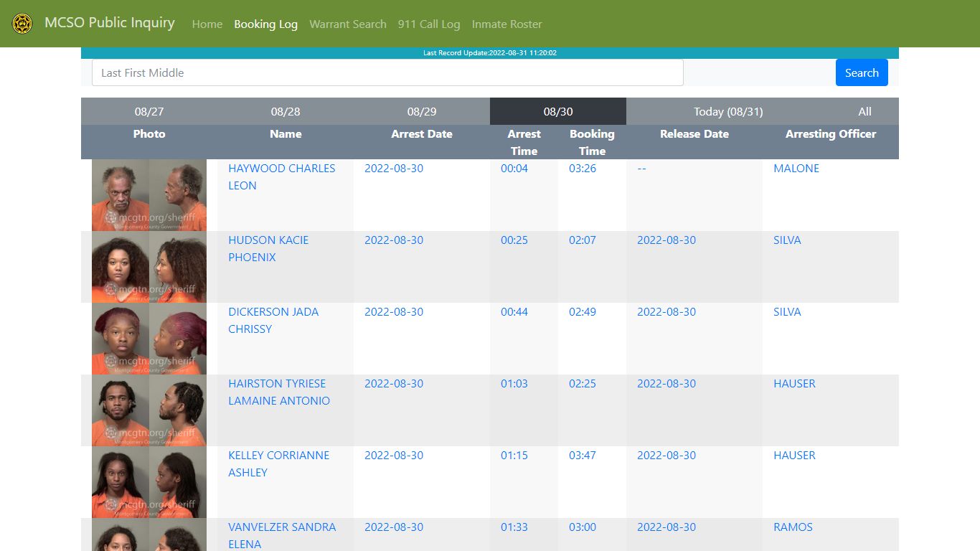Click the Release Date column header
980x551 pixels.
694,133
